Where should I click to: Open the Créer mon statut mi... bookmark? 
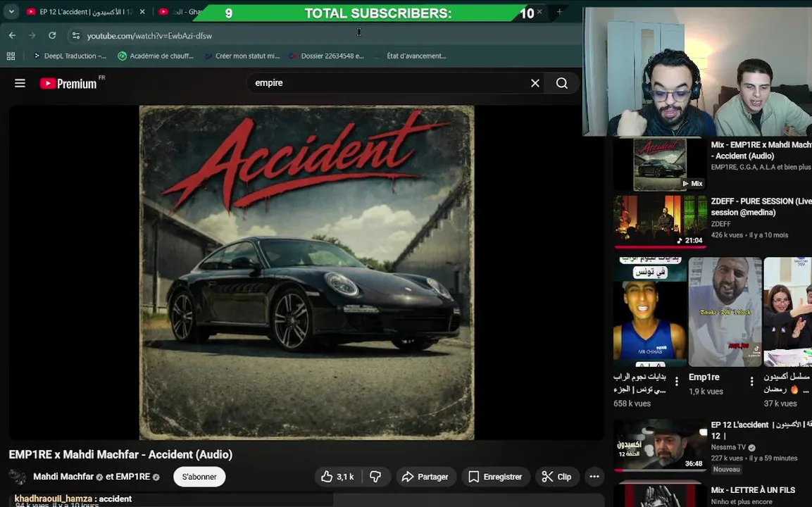pos(242,56)
